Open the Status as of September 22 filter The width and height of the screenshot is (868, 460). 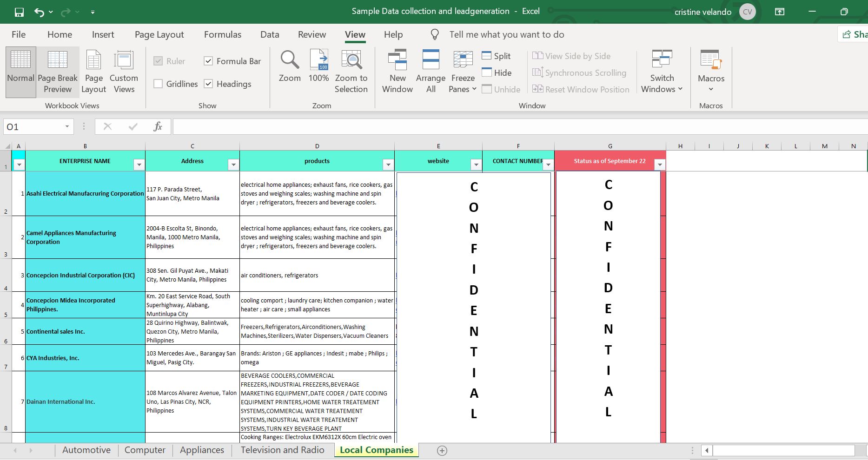[660, 164]
